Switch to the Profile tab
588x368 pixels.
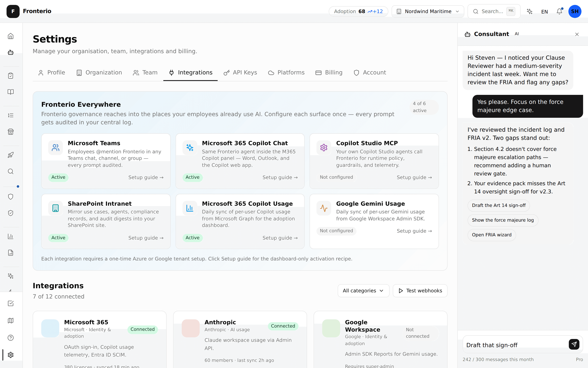coord(52,73)
